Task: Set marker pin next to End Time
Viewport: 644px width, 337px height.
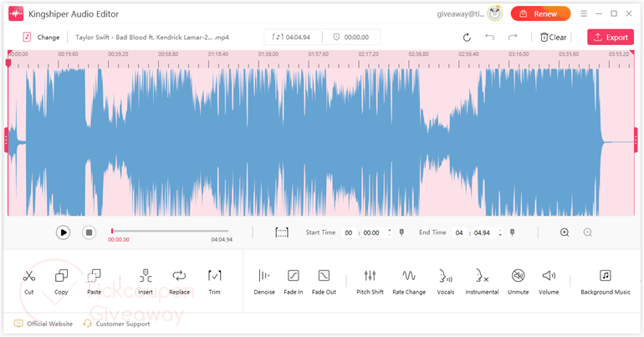Action: pyautogui.click(x=512, y=232)
